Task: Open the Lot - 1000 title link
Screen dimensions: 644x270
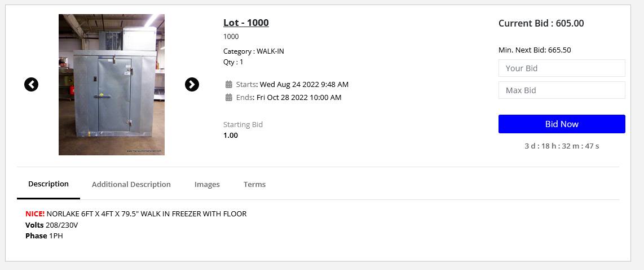Action: pyautogui.click(x=246, y=23)
